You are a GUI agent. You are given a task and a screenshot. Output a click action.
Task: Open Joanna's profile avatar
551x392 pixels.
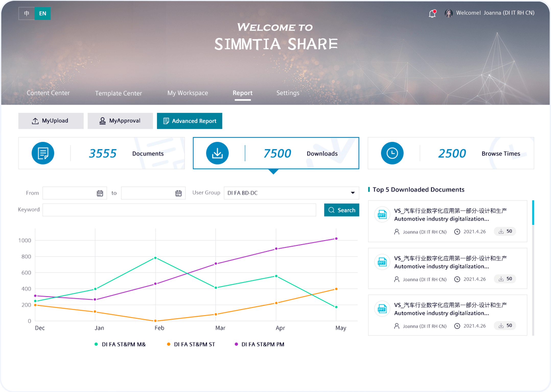click(x=449, y=13)
